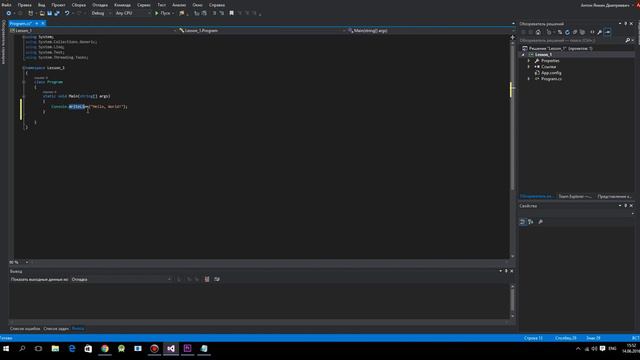Image resolution: width=640 pixels, height=360 pixels.
Task: Expand the Program.cs node in Solution Explorer
Action: (x=529, y=79)
